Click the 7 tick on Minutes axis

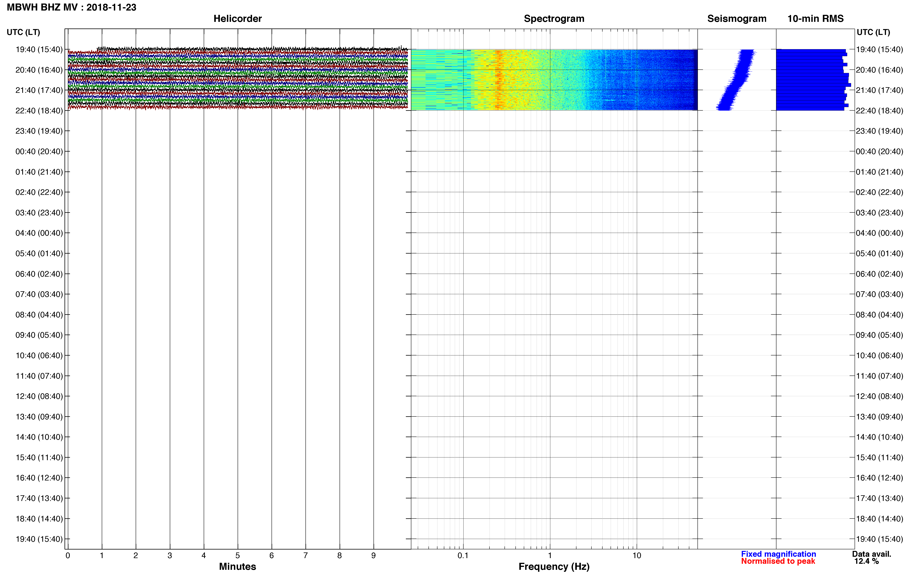pos(306,556)
